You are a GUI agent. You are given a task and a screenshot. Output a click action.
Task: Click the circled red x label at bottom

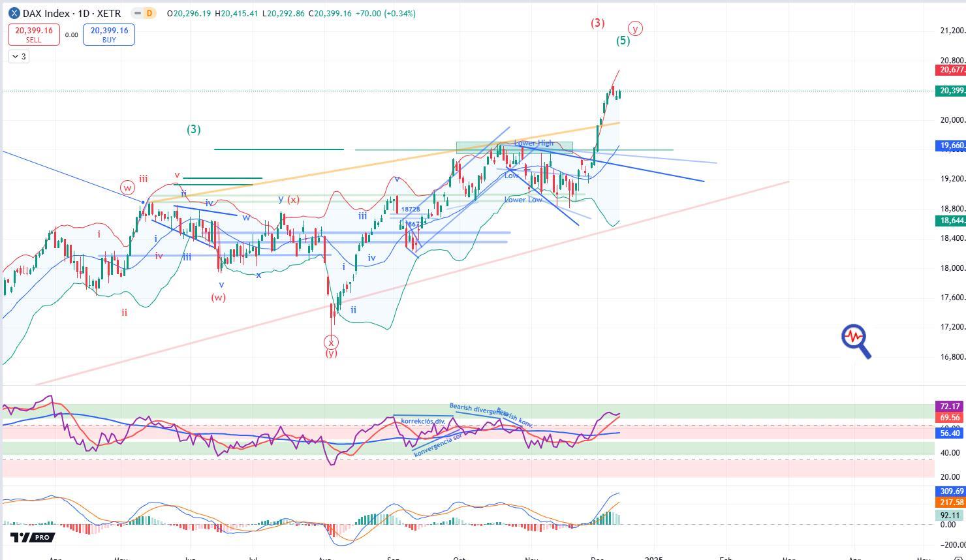click(332, 342)
